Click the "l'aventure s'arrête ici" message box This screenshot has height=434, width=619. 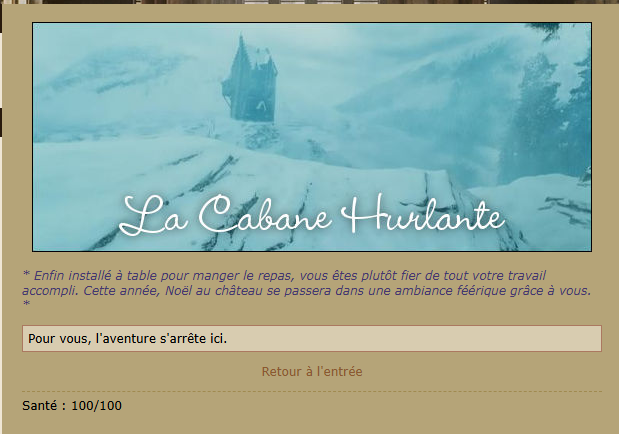pyautogui.click(x=312, y=338)
